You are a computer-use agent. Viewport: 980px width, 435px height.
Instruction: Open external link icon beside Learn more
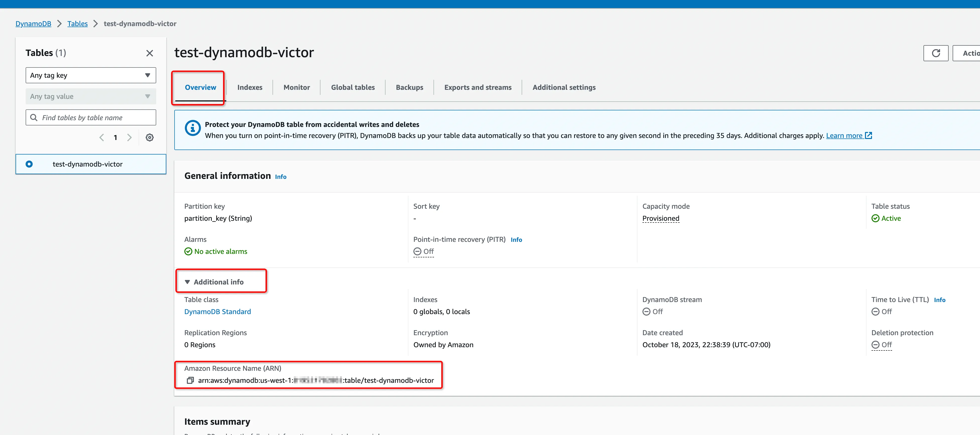click(x=868, y=136)
